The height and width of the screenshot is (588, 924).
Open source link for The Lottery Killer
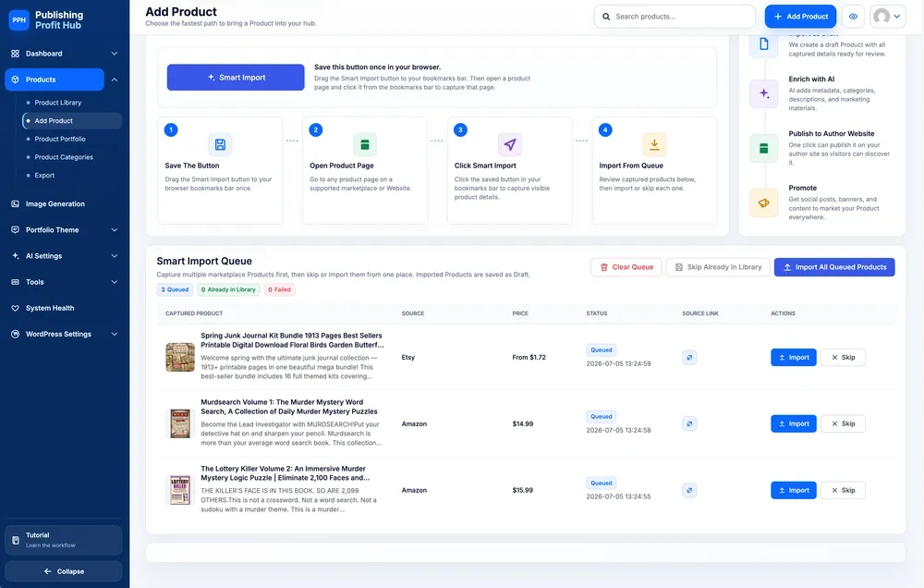(x=689, y=491)
